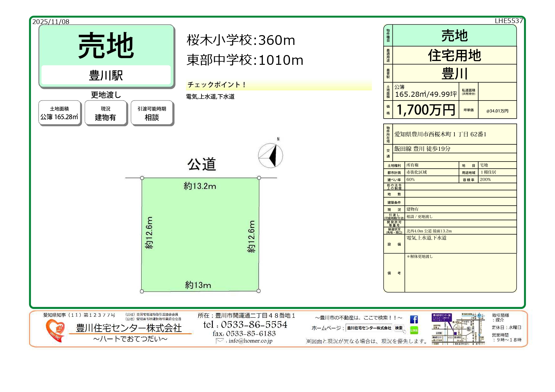Click the property address 愛知県豊川市西桜木町 text

440,134
